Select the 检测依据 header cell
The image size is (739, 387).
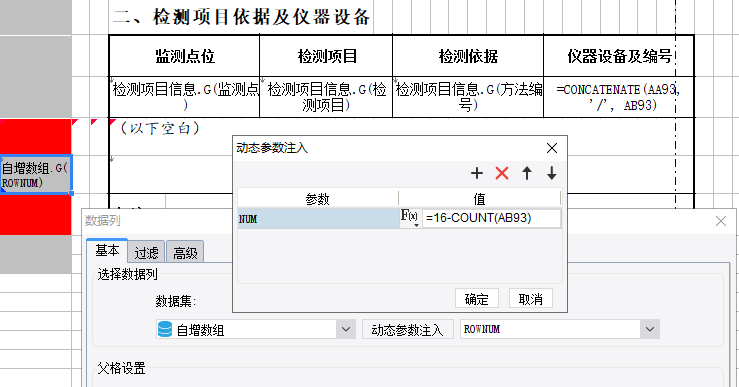468,56
